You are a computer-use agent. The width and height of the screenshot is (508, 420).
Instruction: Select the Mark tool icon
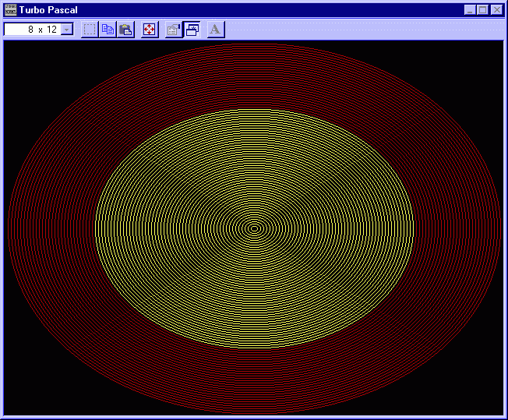click(x=90, y=30)
